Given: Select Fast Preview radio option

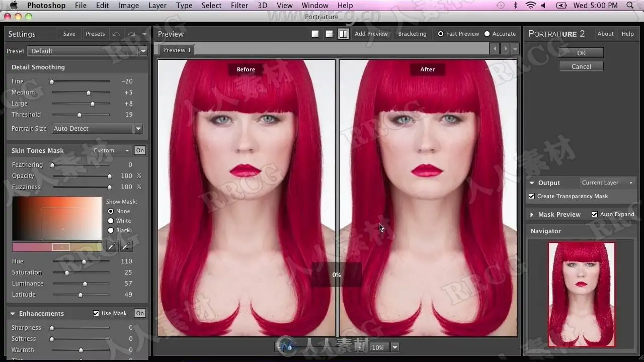Looking at the screenshot, I should pyautogui.click(x=441, y=34).
